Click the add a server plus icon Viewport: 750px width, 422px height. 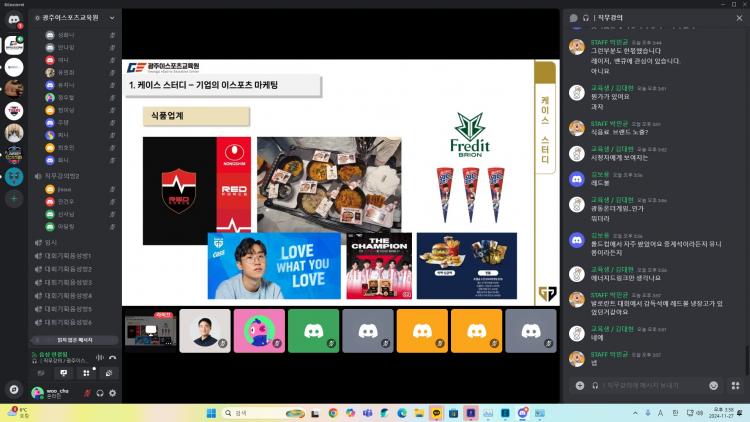point(14,199)
